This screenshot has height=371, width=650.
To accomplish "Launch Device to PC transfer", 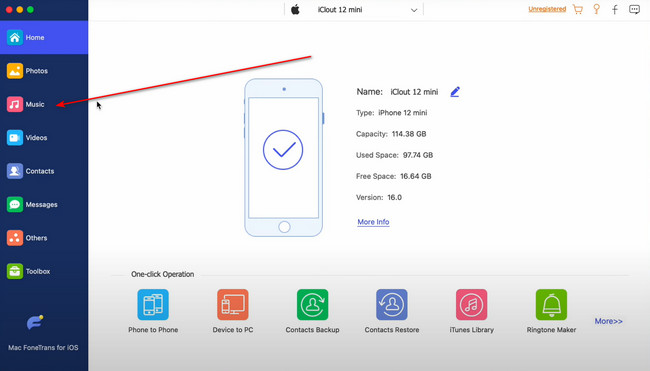I will tap(233, 311).
